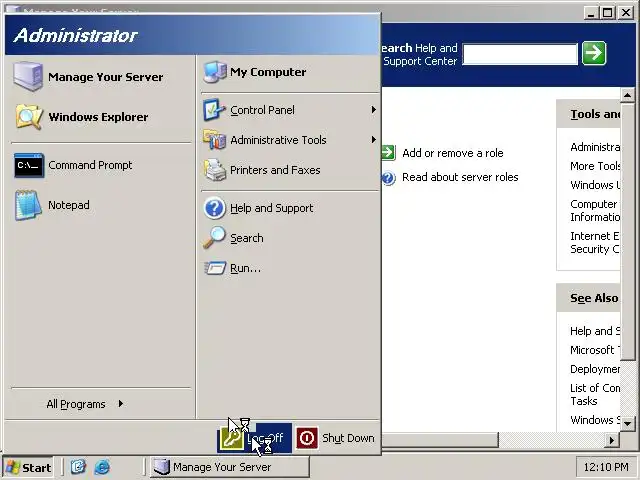
Task: Click the Control Panel icon
Action: [x=214, y=110]
